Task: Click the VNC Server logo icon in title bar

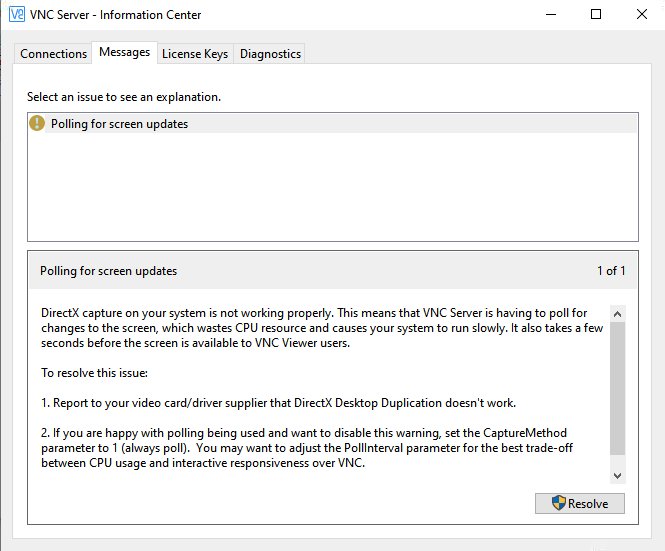Action: 17,14
